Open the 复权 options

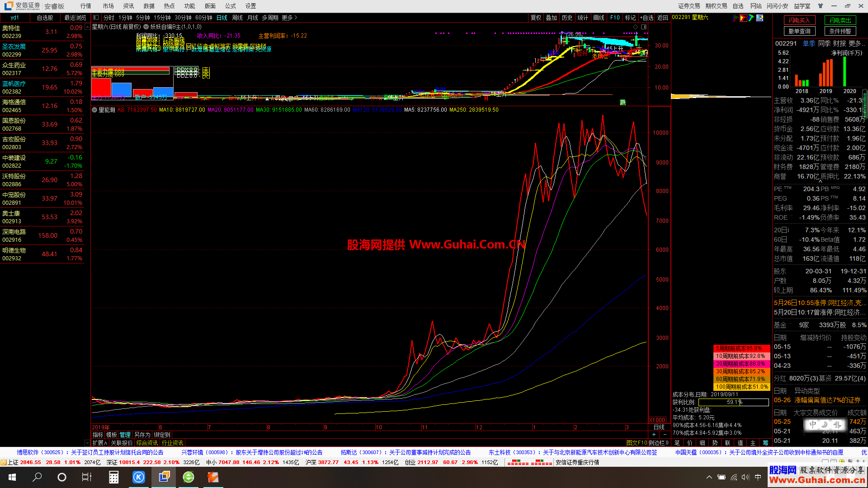click(x=536, y=18)
